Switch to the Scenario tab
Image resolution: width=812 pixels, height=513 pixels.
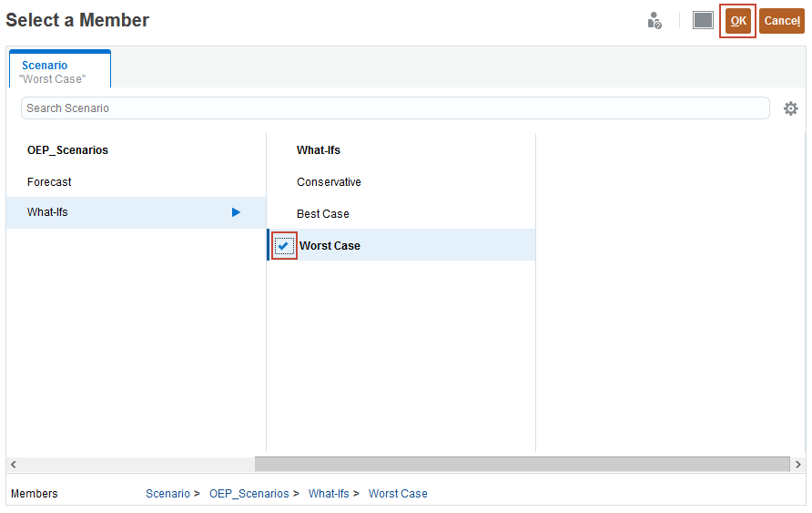(60, 71)
